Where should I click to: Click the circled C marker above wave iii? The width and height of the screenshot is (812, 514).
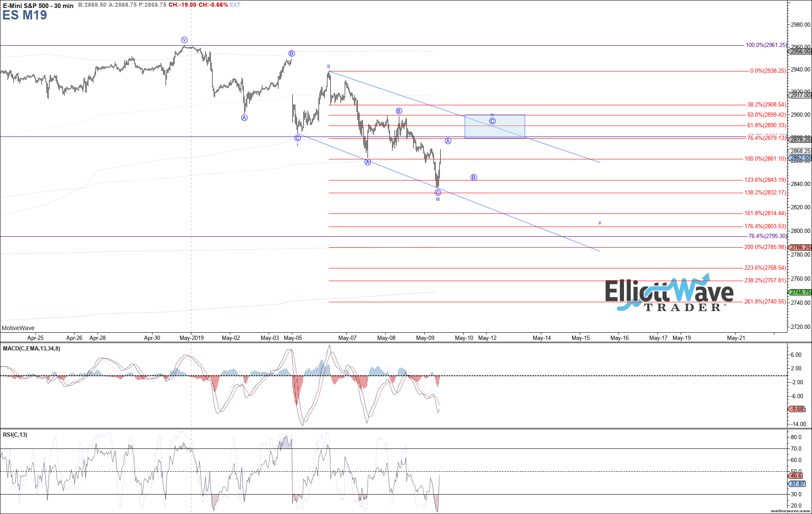click(438, 193)
